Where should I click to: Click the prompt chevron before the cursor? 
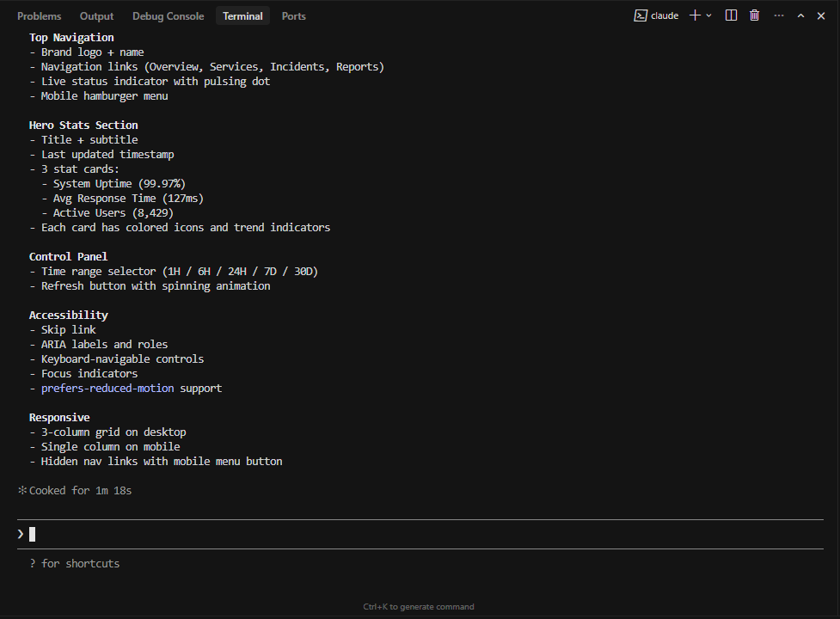pyautogui.click(x=21, y=534)
